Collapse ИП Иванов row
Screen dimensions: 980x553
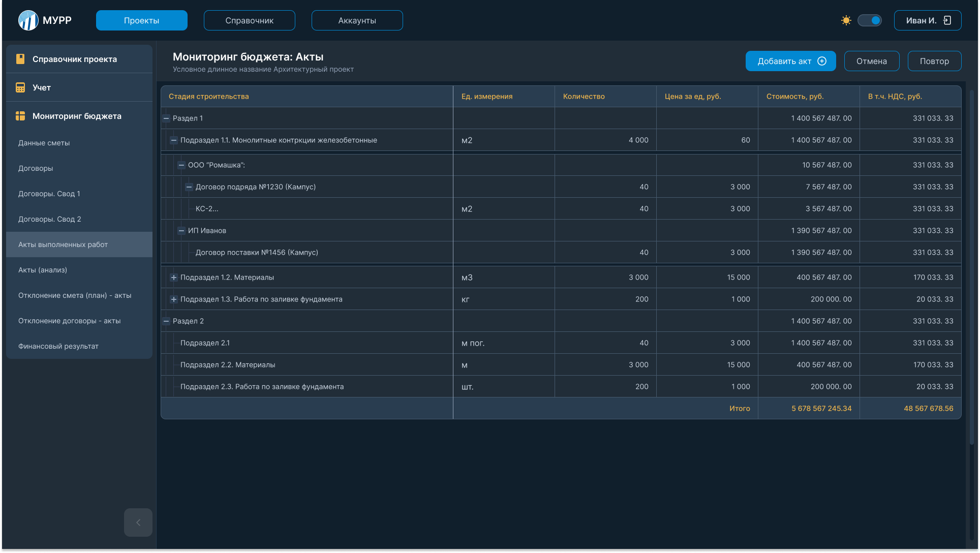(x=181, y=231)
